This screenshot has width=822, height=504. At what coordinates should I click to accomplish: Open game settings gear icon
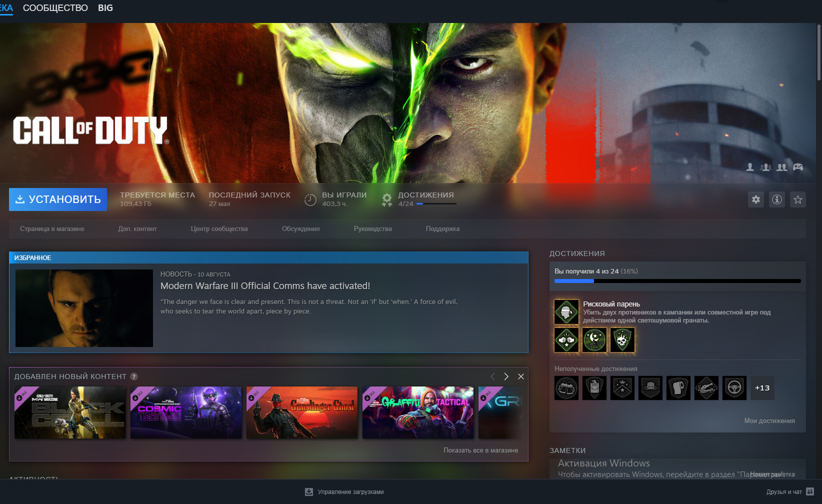point(756,199)
